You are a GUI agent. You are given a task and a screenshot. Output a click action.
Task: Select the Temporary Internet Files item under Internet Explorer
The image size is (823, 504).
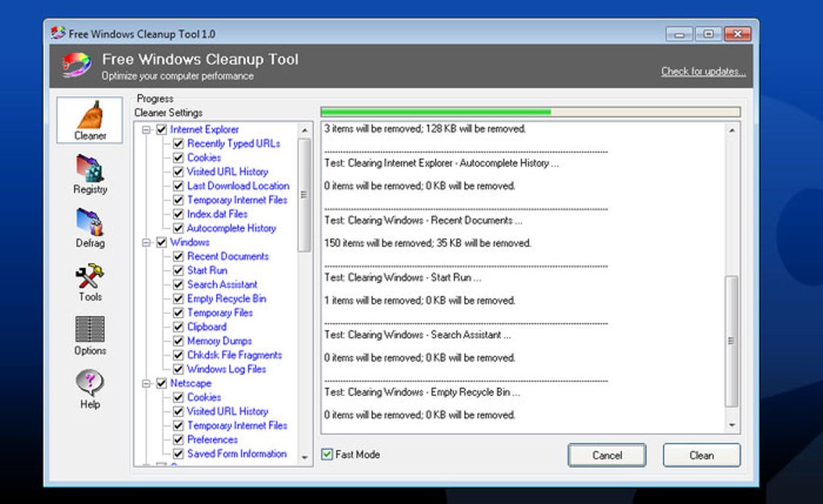237,200
